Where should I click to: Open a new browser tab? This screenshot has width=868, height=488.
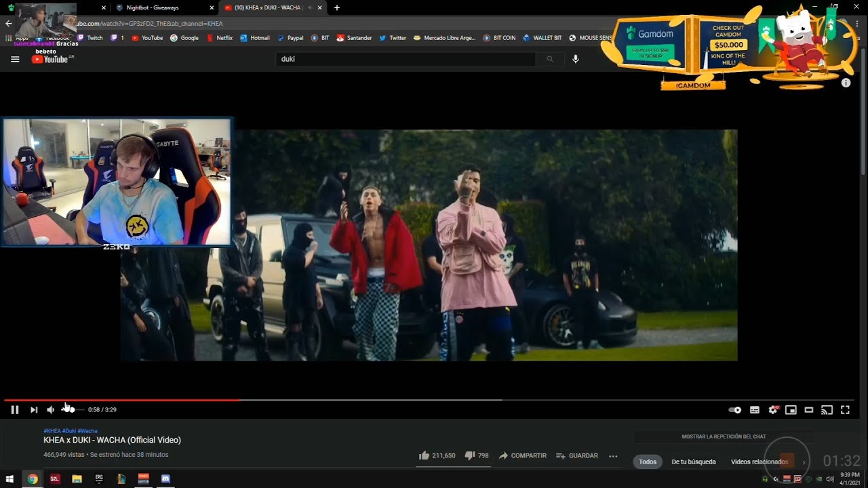point(337,7)
